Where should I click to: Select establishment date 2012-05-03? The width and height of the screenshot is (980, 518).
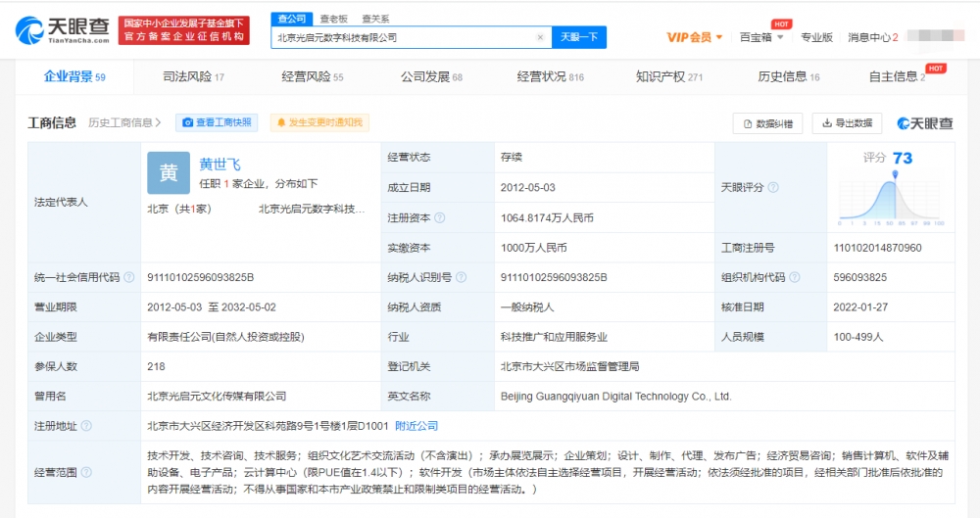click(x=527, y=187)
